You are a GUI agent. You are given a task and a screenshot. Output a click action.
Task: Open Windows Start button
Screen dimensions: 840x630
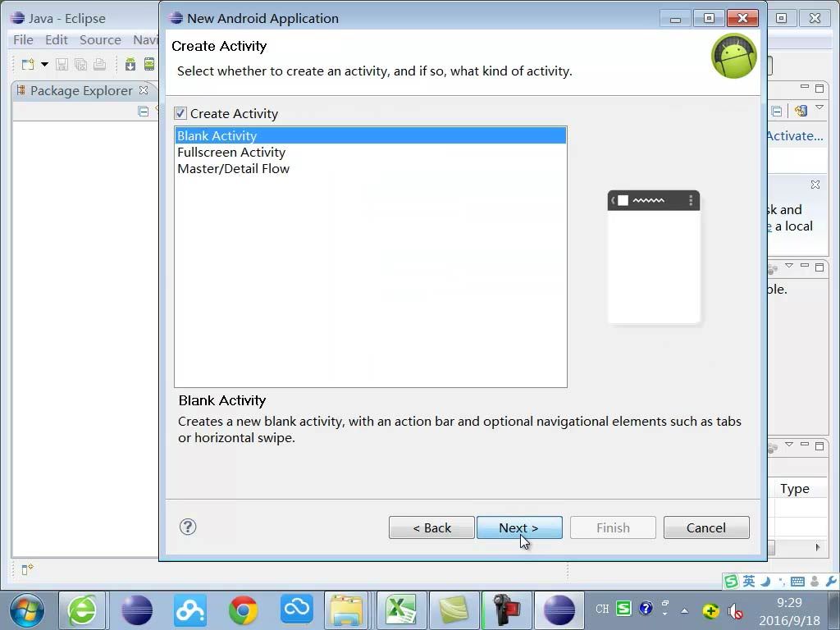pyautogui.click(x=27, y=610)
